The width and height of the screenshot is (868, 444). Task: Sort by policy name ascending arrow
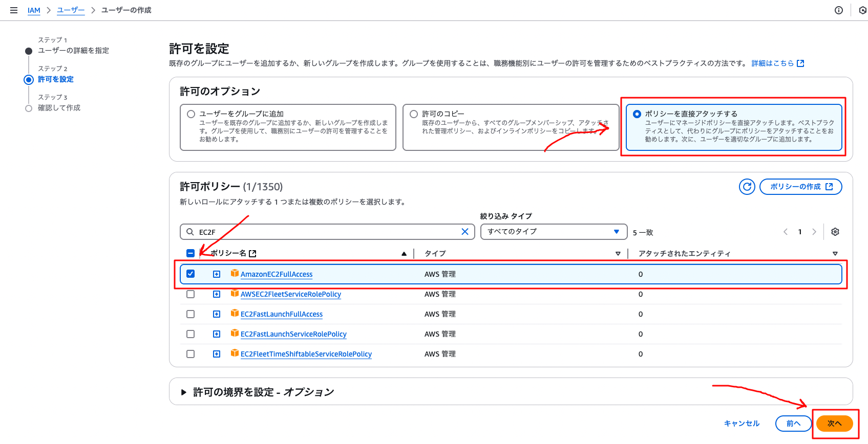click(404, 253)
